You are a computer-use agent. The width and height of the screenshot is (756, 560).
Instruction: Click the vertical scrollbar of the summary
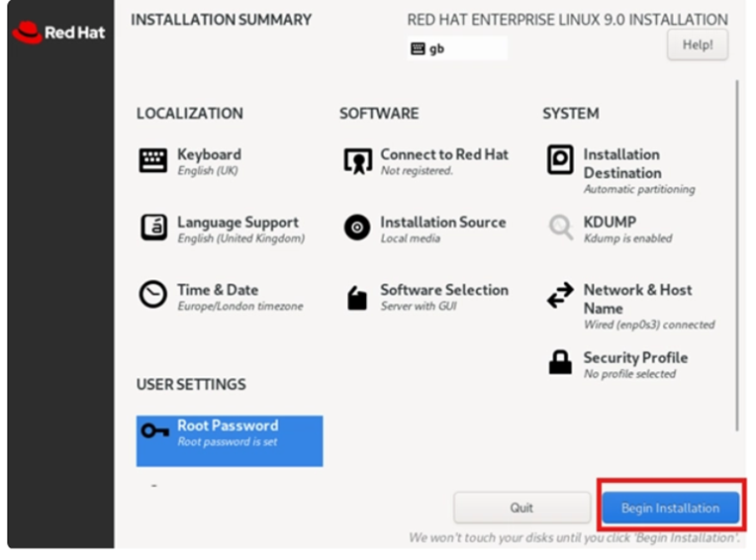point(737,255)
